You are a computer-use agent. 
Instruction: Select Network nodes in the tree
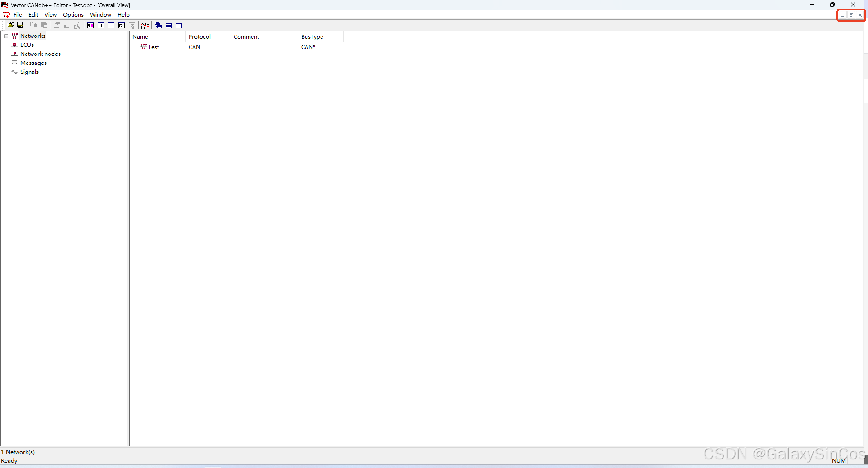click(41, 54)
